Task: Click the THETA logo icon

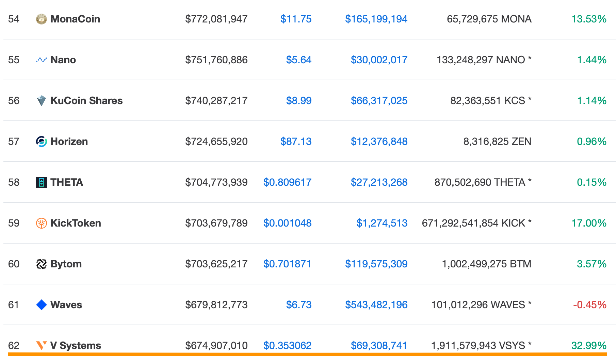Action: coord(42,182)
